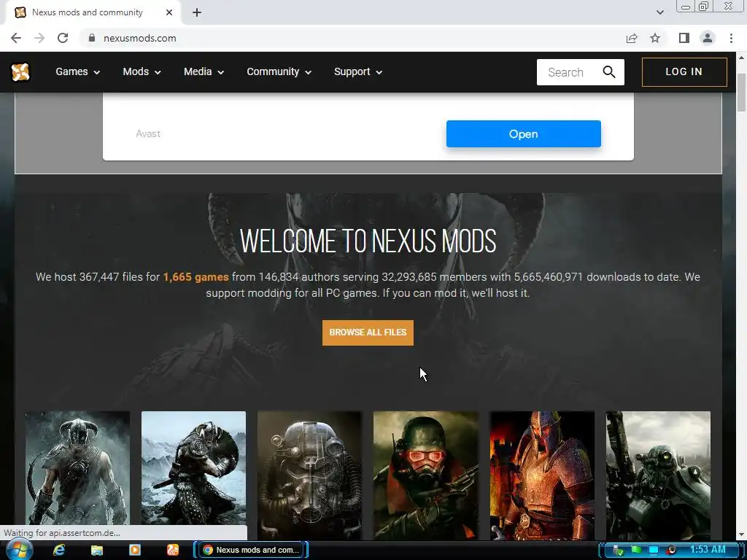Click the WELCOME TO NEXUS MODS heading
Image resolution: width=747 pixels, height=560 pixels.
368,241
